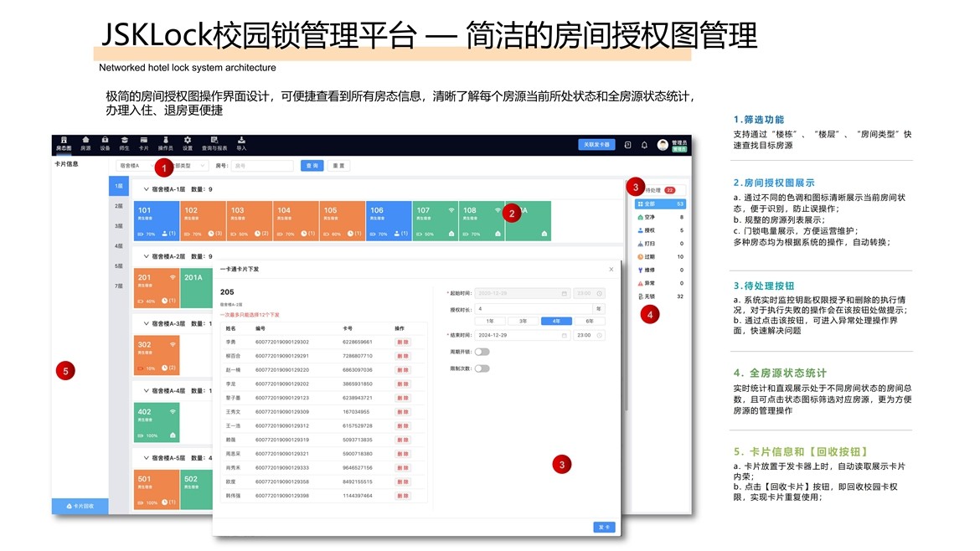The height and width of the screenshot is (551, 980).
Task: Open the 设备 lock icon in navigation
Action: point(105,142)
